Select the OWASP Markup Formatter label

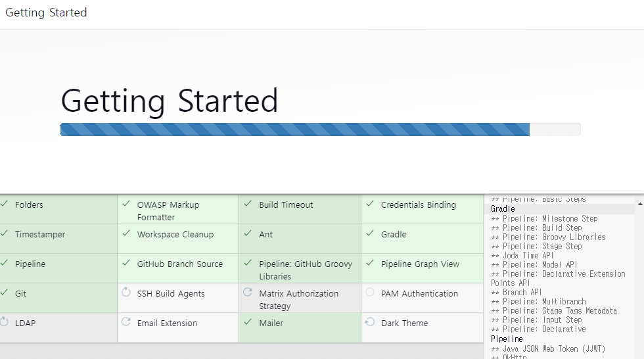[x=168, y=210]
